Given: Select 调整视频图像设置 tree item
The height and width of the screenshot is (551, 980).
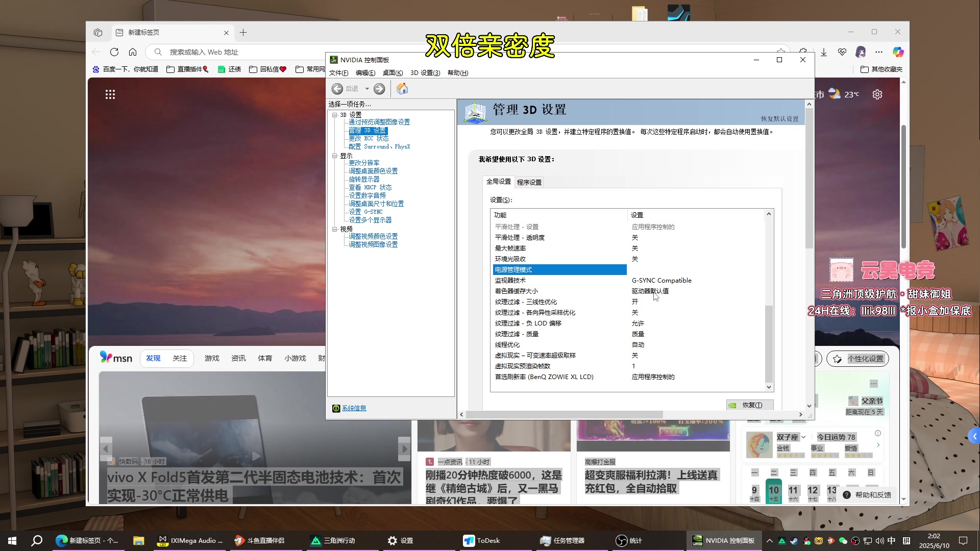Looking at the screenshot, I should 373,245.
